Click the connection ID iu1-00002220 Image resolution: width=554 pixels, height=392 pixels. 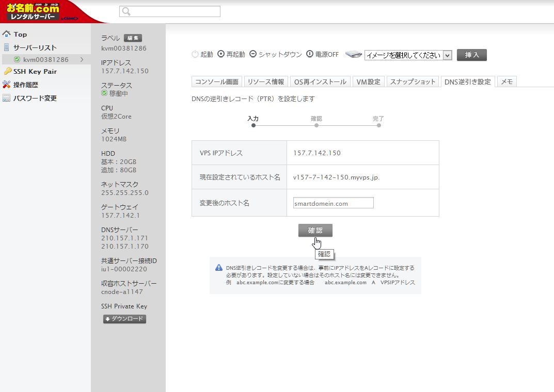[124, 269]
